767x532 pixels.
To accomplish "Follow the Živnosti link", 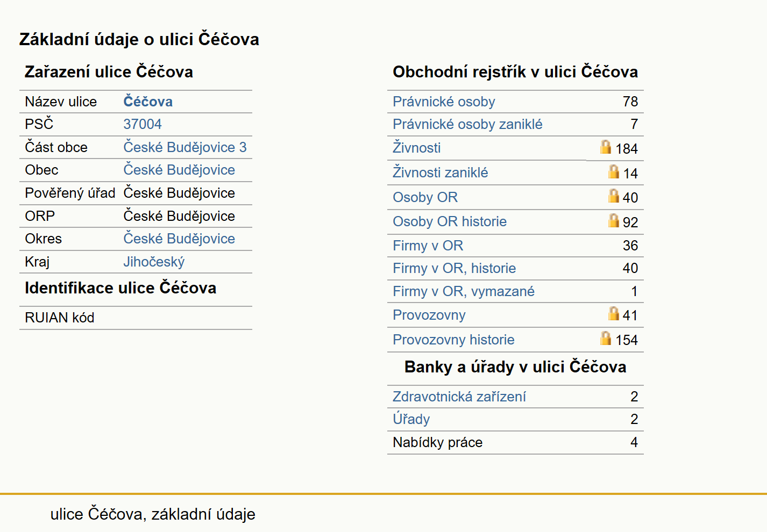I will tap(416, 147).
